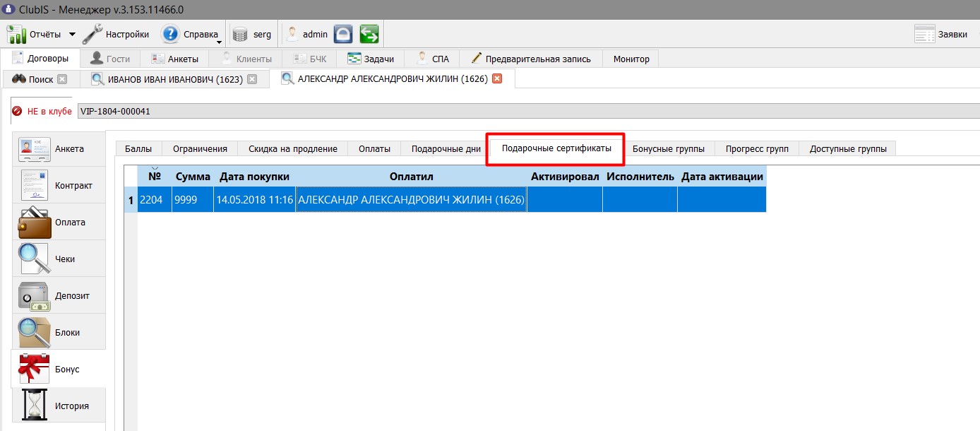This screenshot has width=980, height=431.
Task: Sort by Оплатил column header
Action: point(411,177)
